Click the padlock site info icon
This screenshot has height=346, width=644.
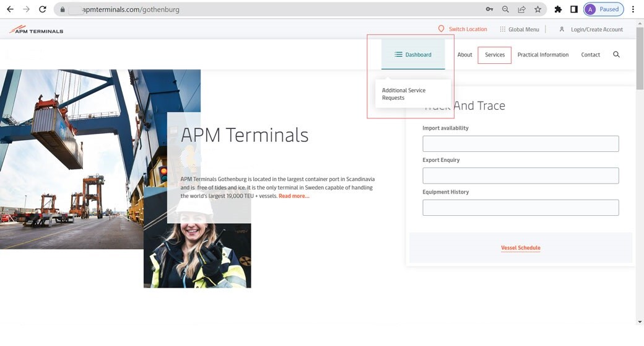pyautogui.click(x=63, y=9)
